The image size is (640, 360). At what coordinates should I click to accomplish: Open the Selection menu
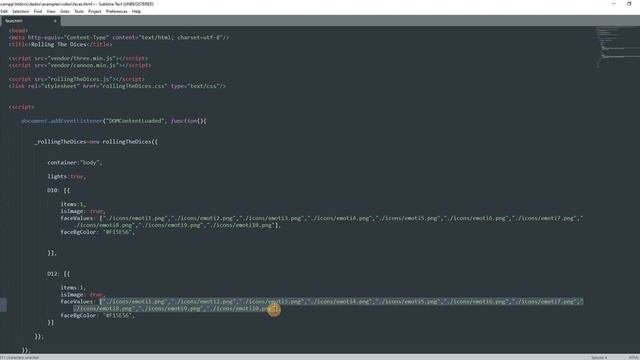20,11
